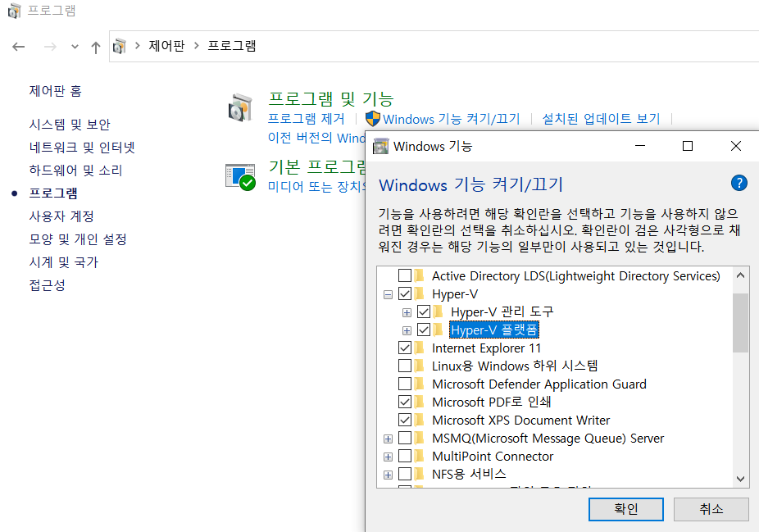Open 사용자 계정 category

61,216
